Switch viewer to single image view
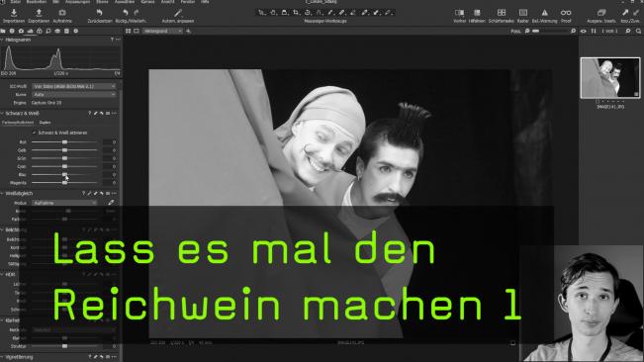This screenshot has width=644, height=362. point(137,31)
